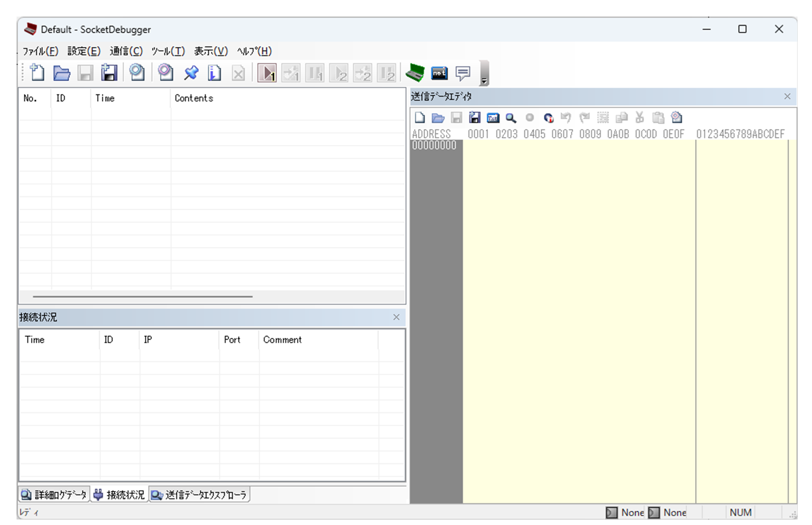The height and width of the screenshot is (525, 812).
Task: Select the laptop device icon on the toolbar
Action: 415,73
